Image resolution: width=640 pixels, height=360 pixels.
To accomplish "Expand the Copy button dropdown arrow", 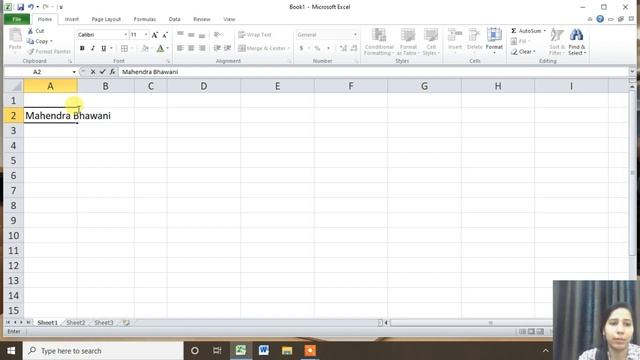I will (x=51, y=41).
